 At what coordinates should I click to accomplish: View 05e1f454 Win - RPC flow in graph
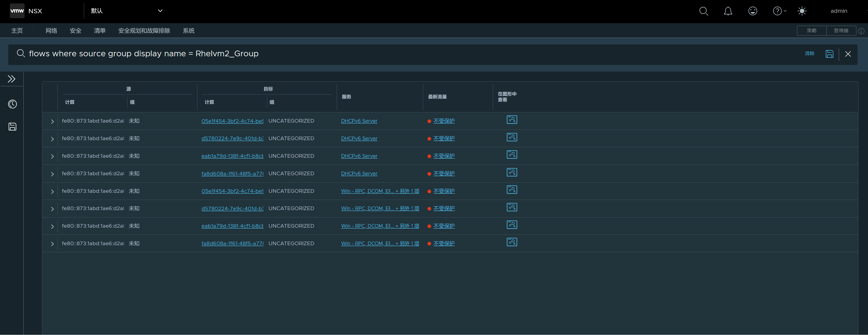[511, 190]
